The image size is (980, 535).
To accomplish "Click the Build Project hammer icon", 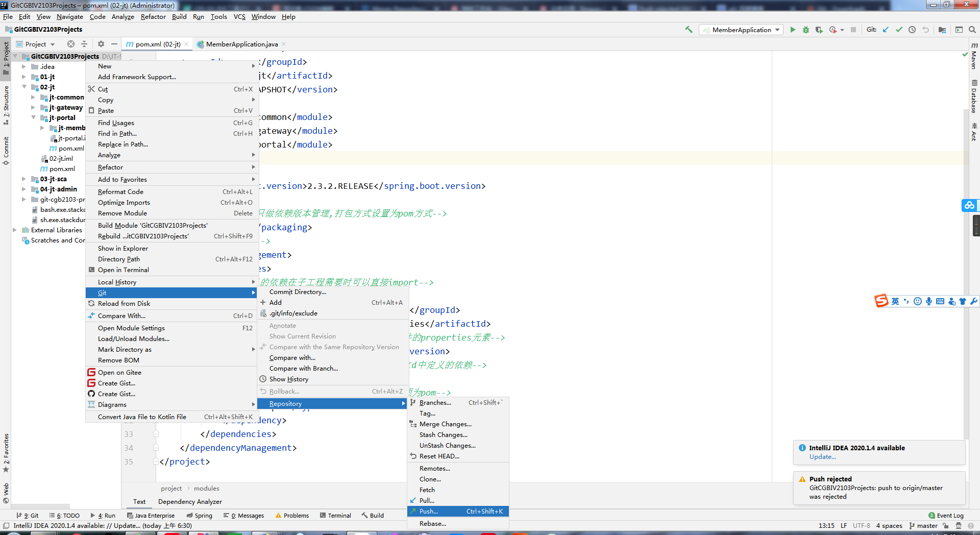I will coord(689,30).
